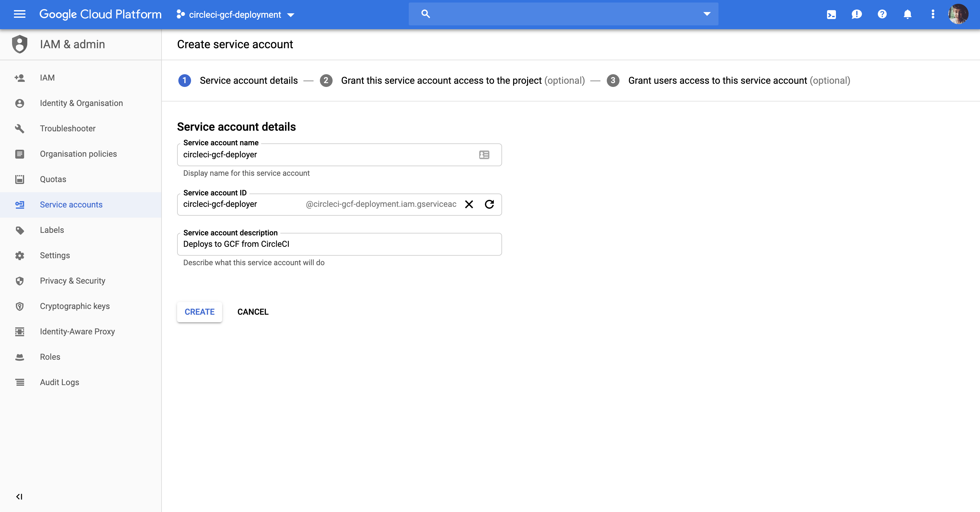Open the Audit Logs section

59,382
